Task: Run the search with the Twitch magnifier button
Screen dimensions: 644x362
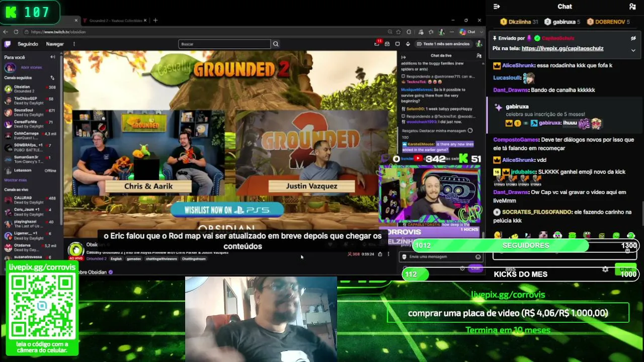Action: pyautogui.click(x=276, y=44)
